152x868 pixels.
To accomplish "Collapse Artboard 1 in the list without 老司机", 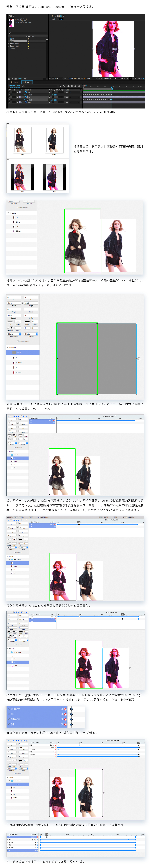I will pos(8,213).
